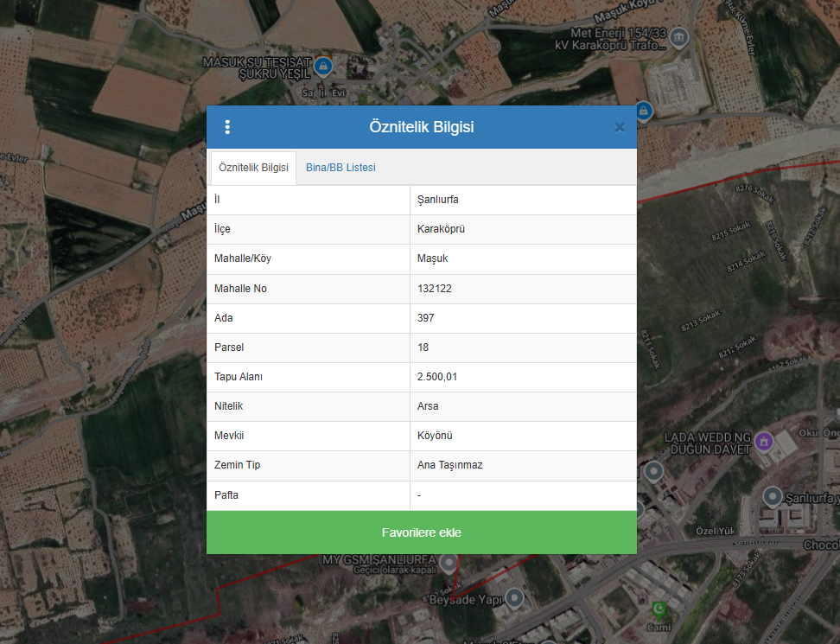Click the Tapu Alanı value 2.500,01

[437, 377]
